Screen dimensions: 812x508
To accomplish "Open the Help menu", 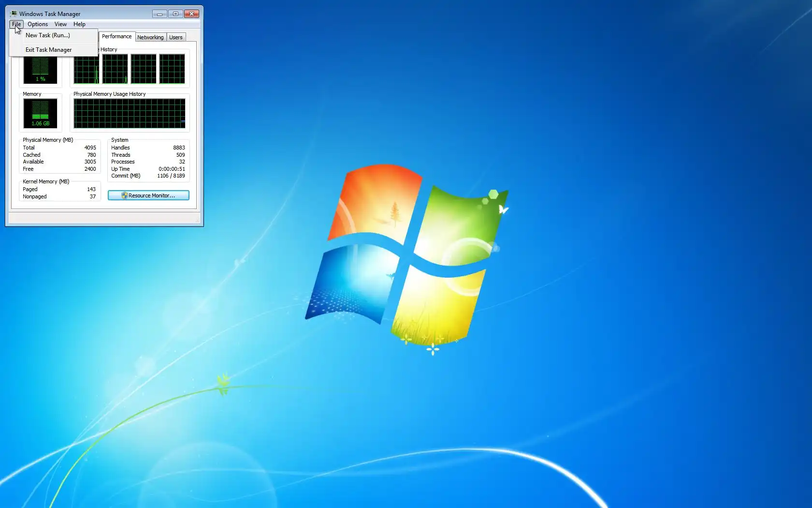I will tap(79, 24).
